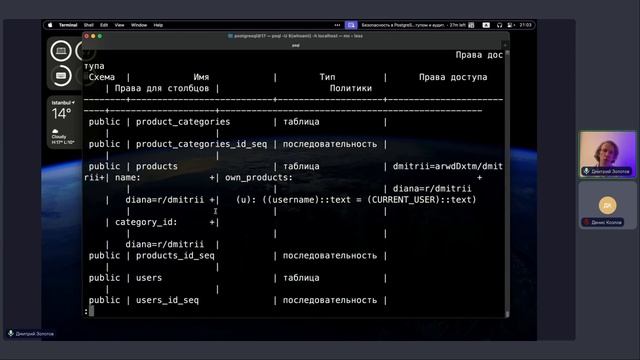Screen dimensions: 640x360
Task: Click the pager prompt colon at bottom
Action: [86, 311]
